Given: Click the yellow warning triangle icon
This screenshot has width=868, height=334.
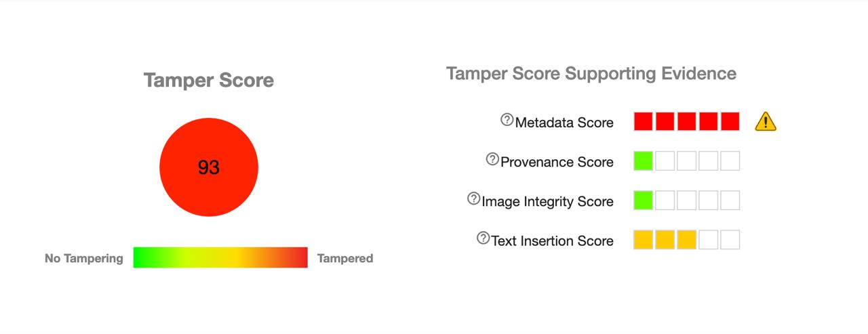Looking at the screenshot, I should pos(766,122).
